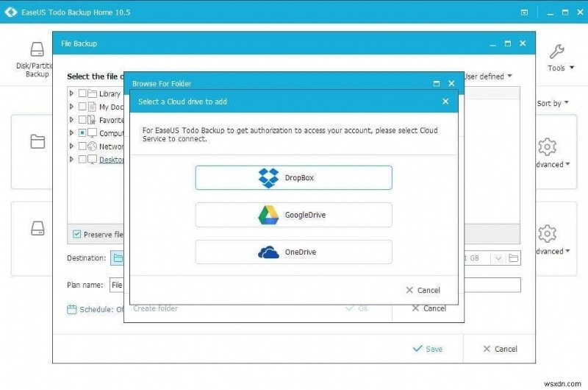Uncheck the Preserve file checkbox
Image resolution: width=588 pixels, height=390 pixels.
coord(77,235)
